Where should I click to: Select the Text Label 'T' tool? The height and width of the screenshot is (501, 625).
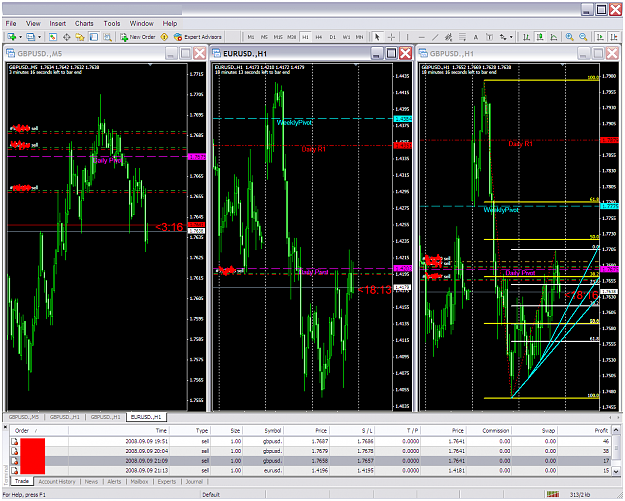(489, 37)
